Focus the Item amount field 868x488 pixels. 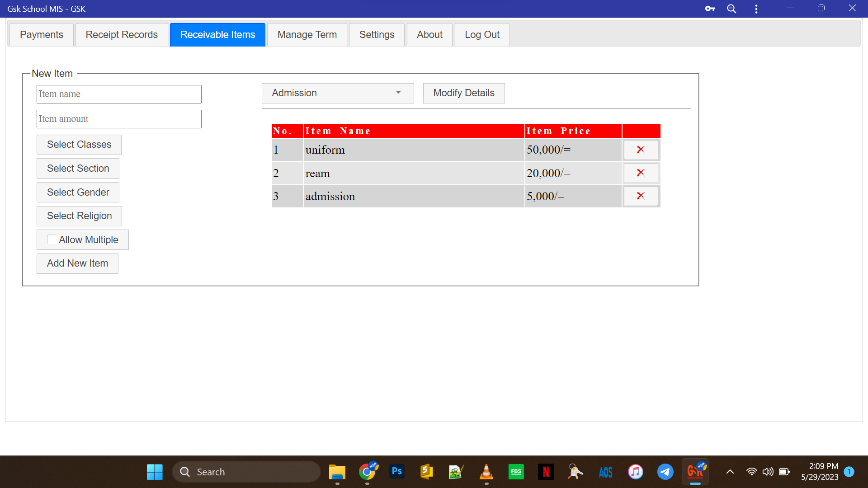[x=119, y=119]
